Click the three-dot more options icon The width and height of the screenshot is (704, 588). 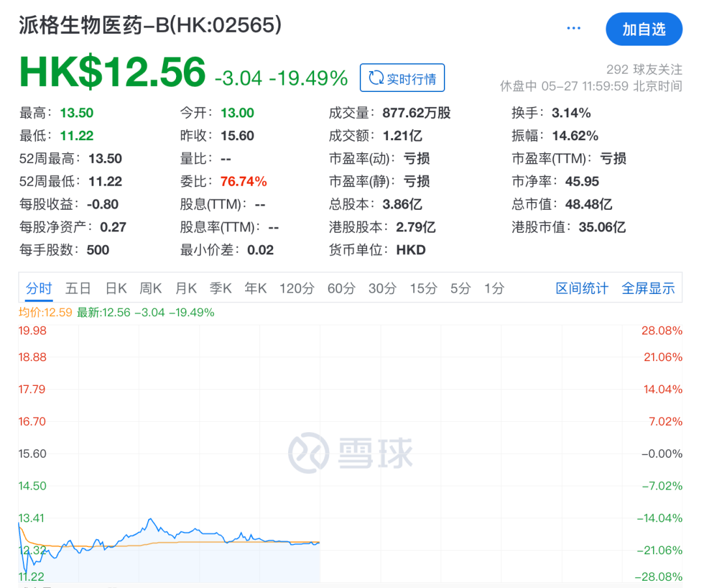coord(574,29)
